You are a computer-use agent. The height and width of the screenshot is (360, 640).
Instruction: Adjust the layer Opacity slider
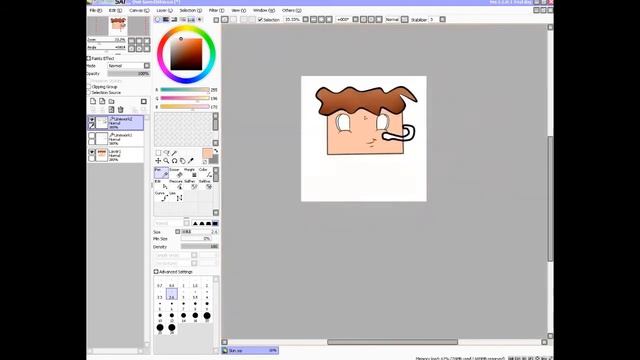[129, 73]
